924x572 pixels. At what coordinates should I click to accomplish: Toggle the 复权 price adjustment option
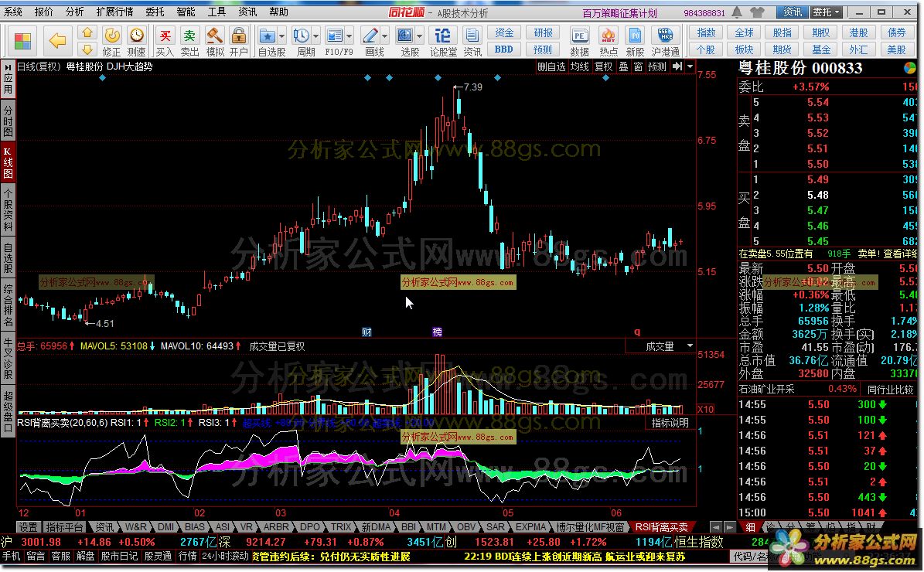[x=603, y=66]
